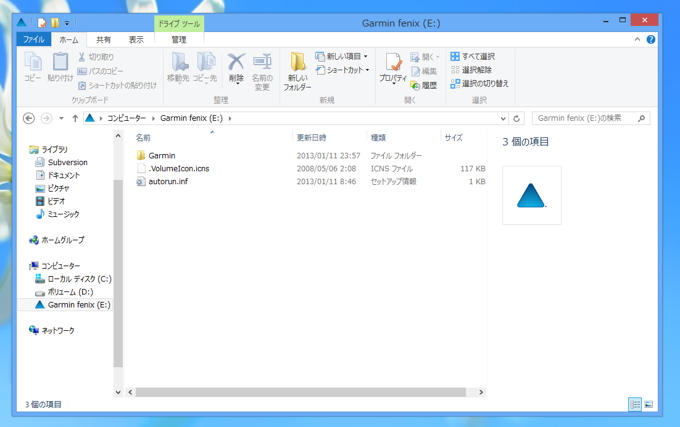Open the ファイル (File) tab

click(x=34, y=39)
